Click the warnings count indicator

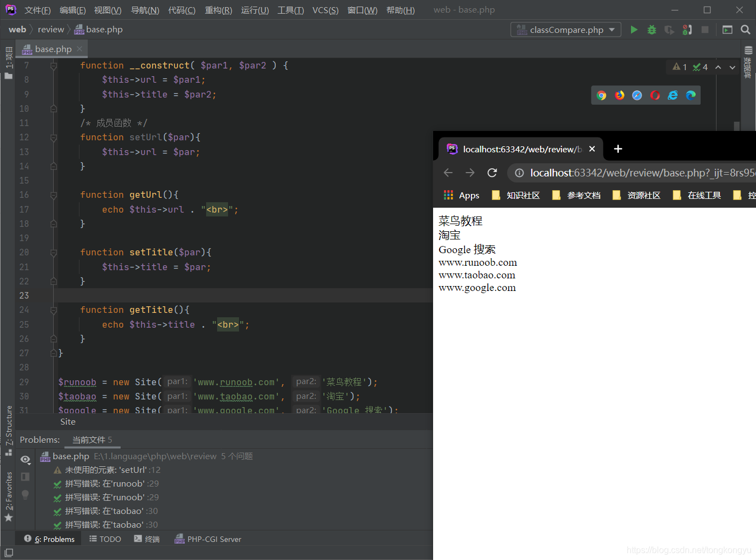pyautogui.click(x=680, y=67)
